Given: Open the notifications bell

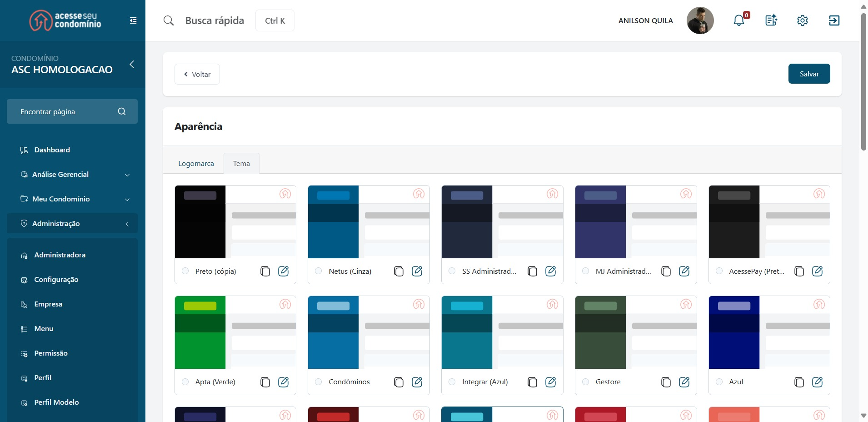Looking at the screenshot, I should coord(739,20).
